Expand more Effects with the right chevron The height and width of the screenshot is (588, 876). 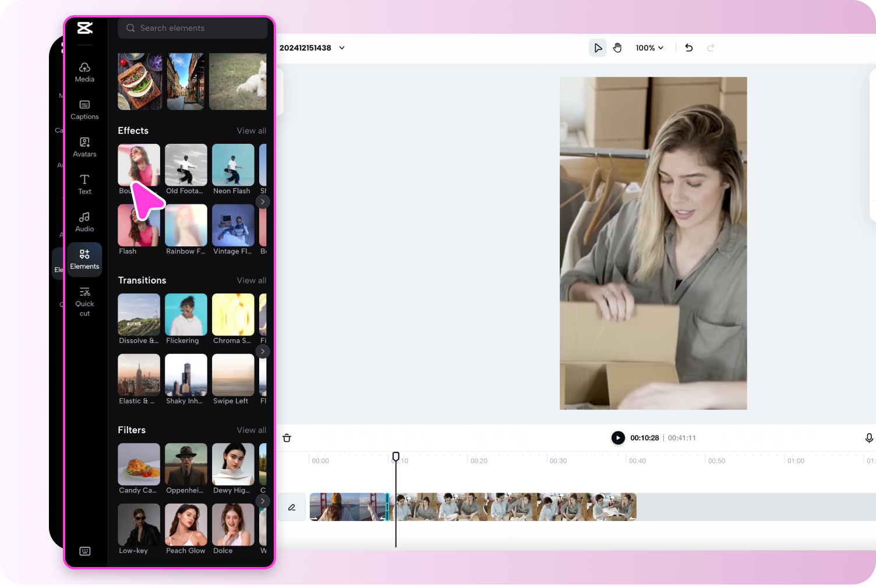coord(263,201)
